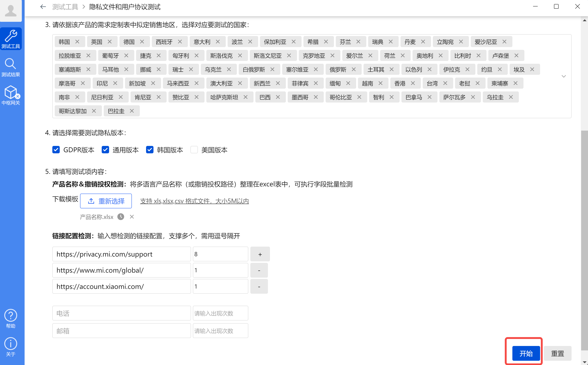Image resolution: width=588 pixels, height=365 pixels.
Task: Click the 重置 button
Action: pyautogui.click(x=557, y=353)
